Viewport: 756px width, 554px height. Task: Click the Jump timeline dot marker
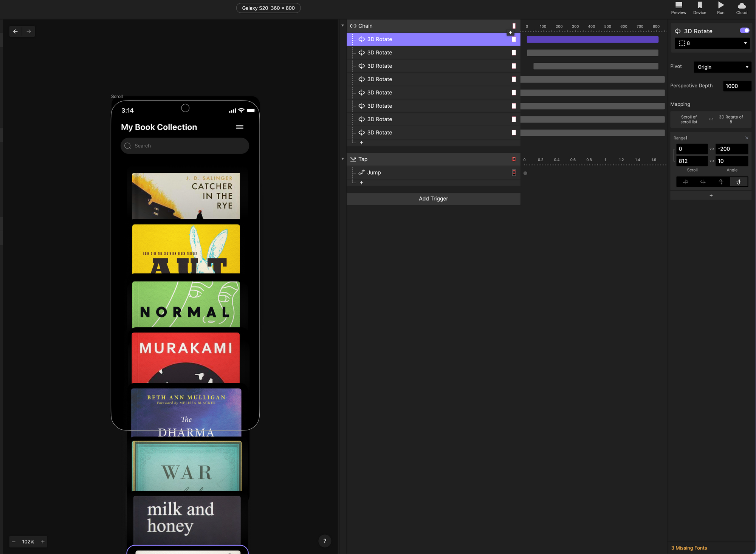525,173
